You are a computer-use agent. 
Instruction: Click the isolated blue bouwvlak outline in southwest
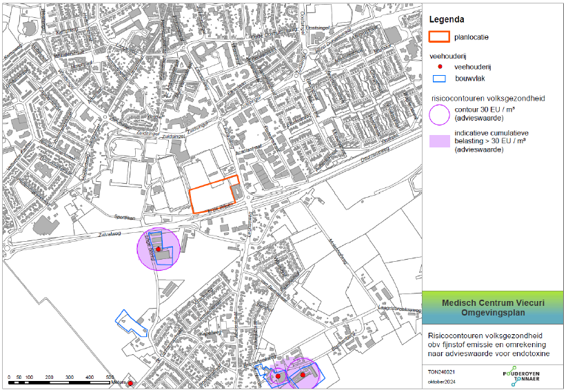[x=130, y=322]
